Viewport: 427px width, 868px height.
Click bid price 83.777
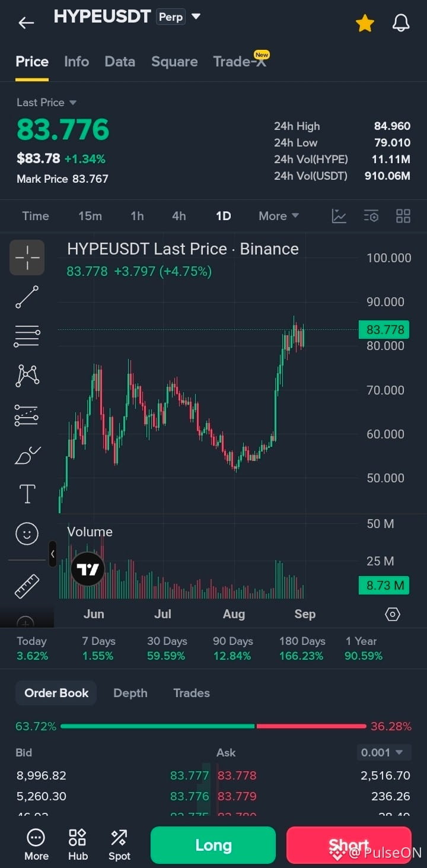click(189, 775)
